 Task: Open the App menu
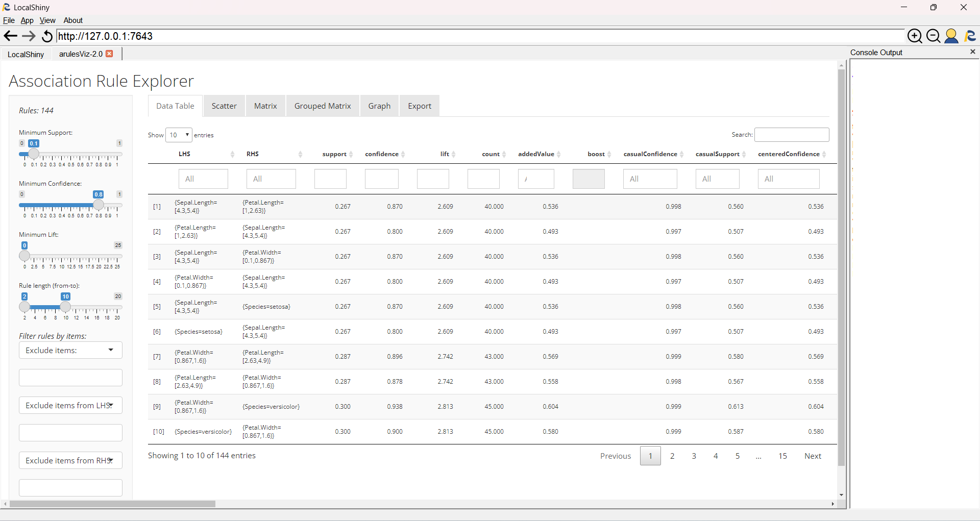[27, 20]
